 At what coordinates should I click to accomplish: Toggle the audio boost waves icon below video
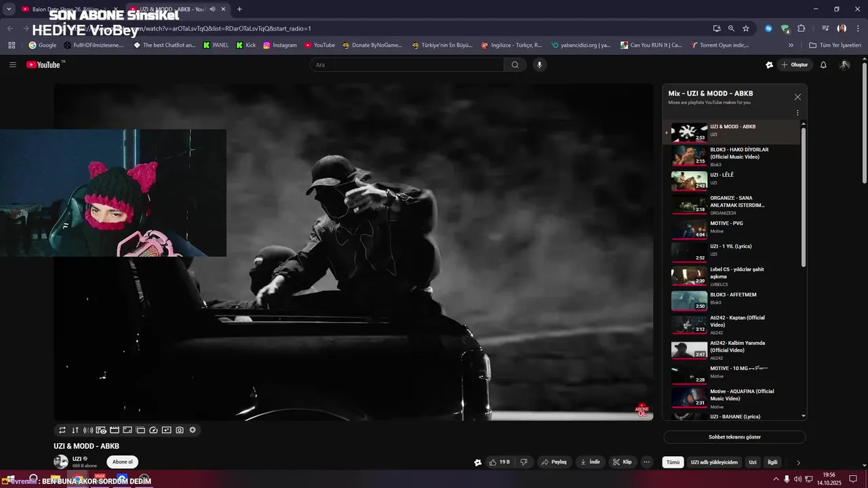tap(88, 430)
